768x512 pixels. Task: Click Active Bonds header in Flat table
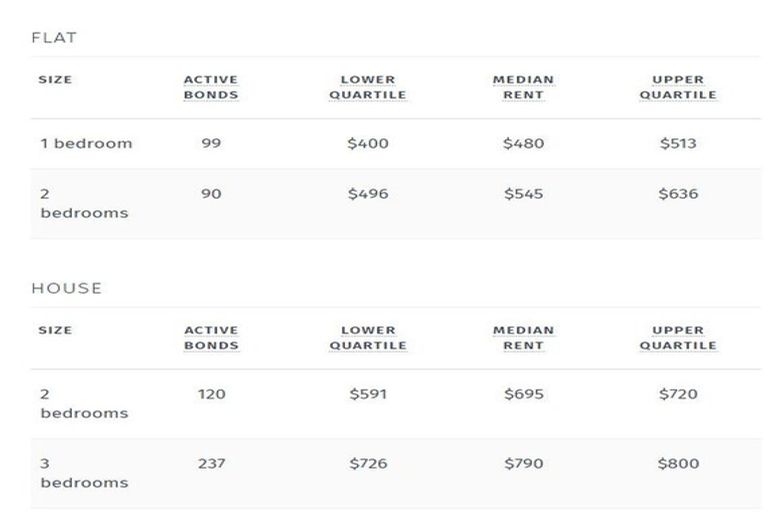click(211, 88)
